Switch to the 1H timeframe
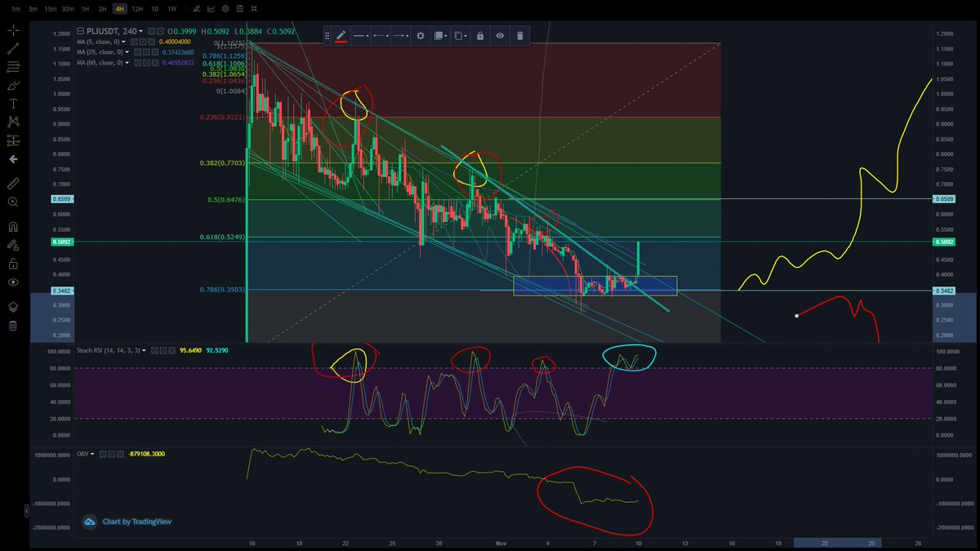The width and height of the screenshot is (980, 551). [86, 9]
